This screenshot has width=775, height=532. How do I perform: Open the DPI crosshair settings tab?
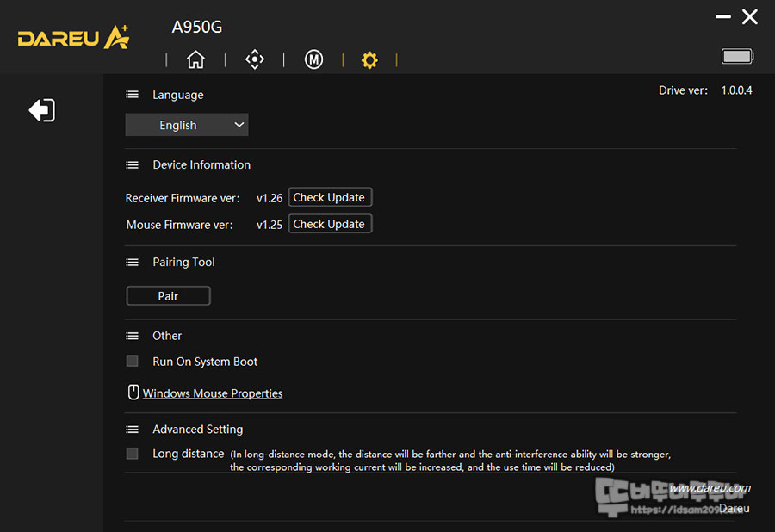pos(255,59)
